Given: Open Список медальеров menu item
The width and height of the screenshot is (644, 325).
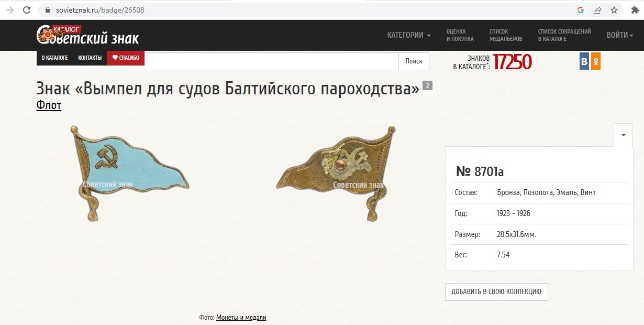Looking at the screenshot, I should [x=505, y=35].
